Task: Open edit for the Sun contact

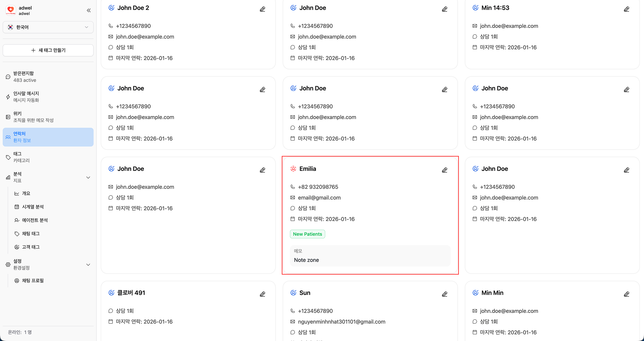Action: coord(444,294)
